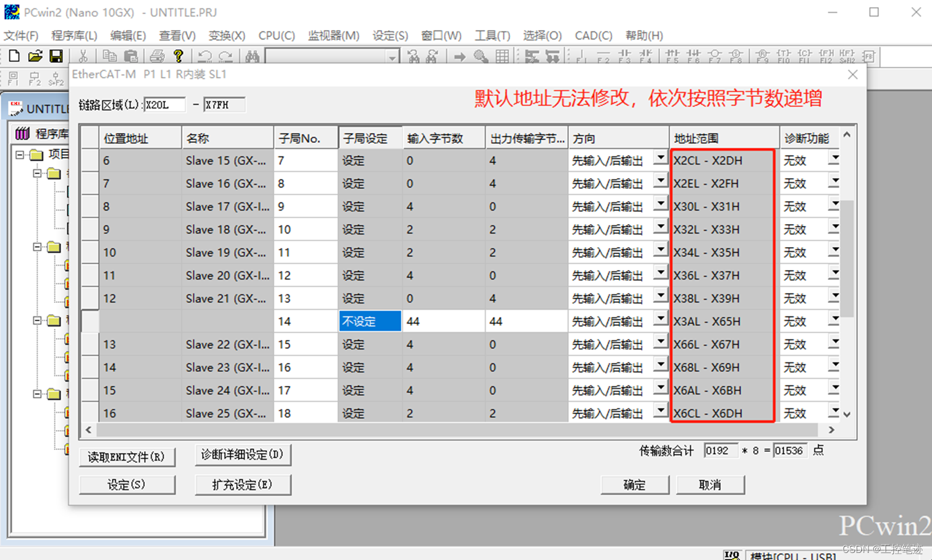This screenshot has width=932, height=560.
Task: Click the F3 normally open contact icon
Action: pyautogui.click(x=624, y=56)
